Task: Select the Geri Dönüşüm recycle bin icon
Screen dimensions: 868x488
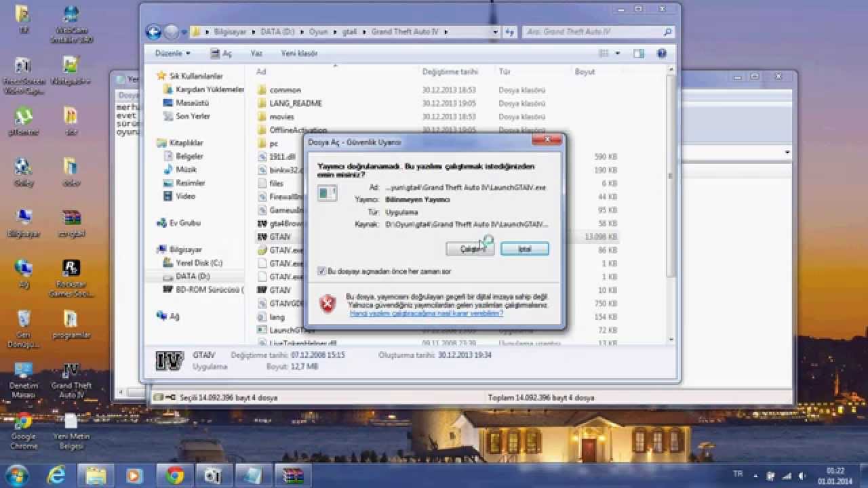Action: 23,329
